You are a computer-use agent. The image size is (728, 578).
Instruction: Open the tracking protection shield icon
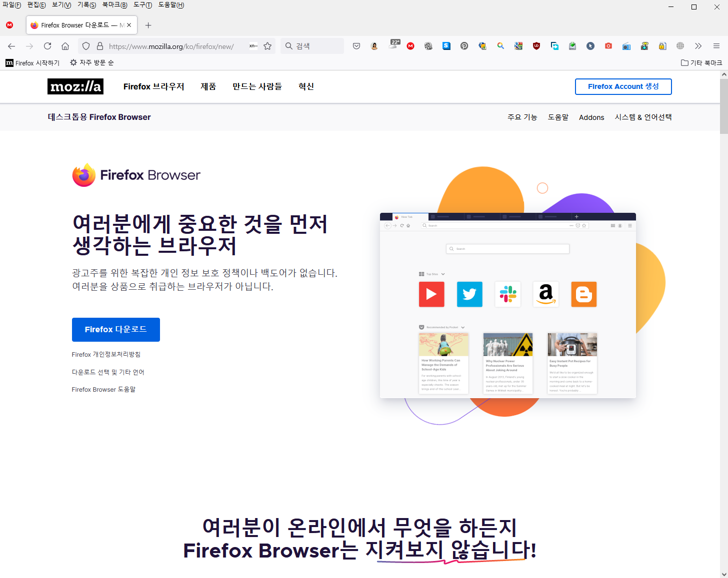[x=86, y=46]
